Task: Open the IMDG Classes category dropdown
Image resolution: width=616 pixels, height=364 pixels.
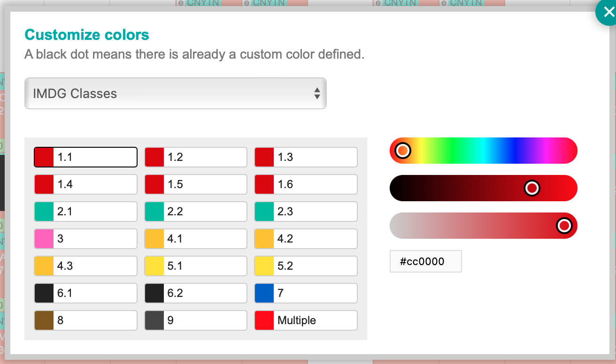Action: point(176,93)
